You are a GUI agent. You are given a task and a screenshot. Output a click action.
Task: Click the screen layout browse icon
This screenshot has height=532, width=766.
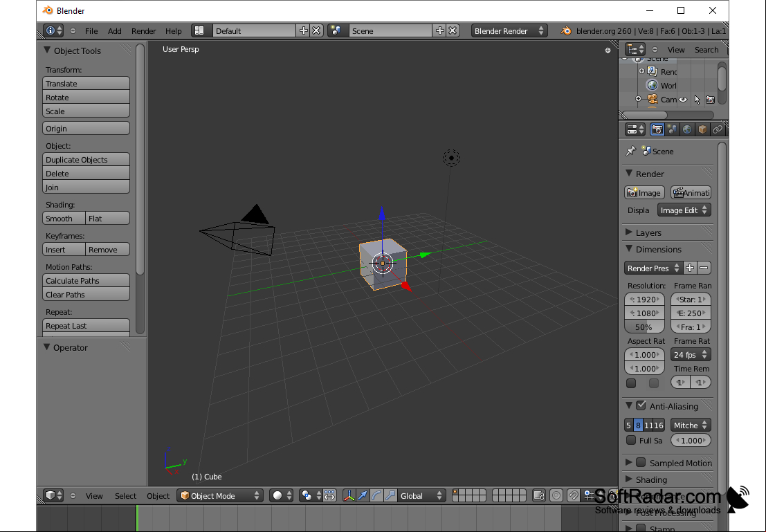click(199, 30)
